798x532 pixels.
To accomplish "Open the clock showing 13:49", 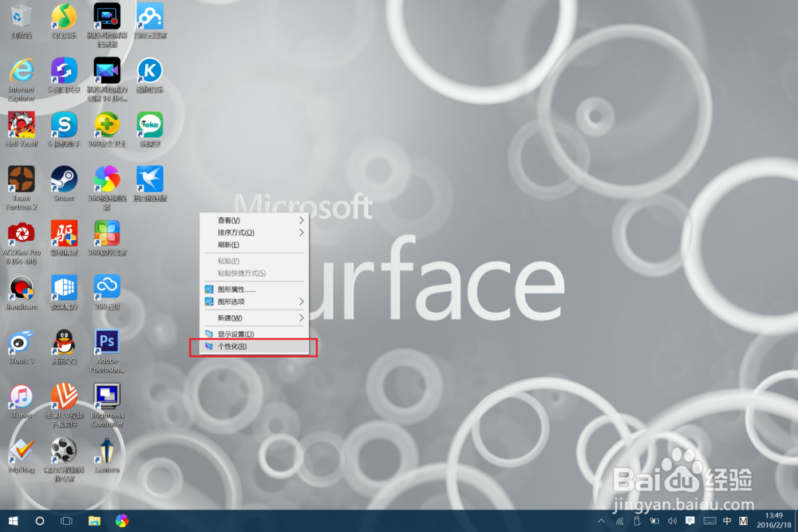I will [x=773, y=521].
